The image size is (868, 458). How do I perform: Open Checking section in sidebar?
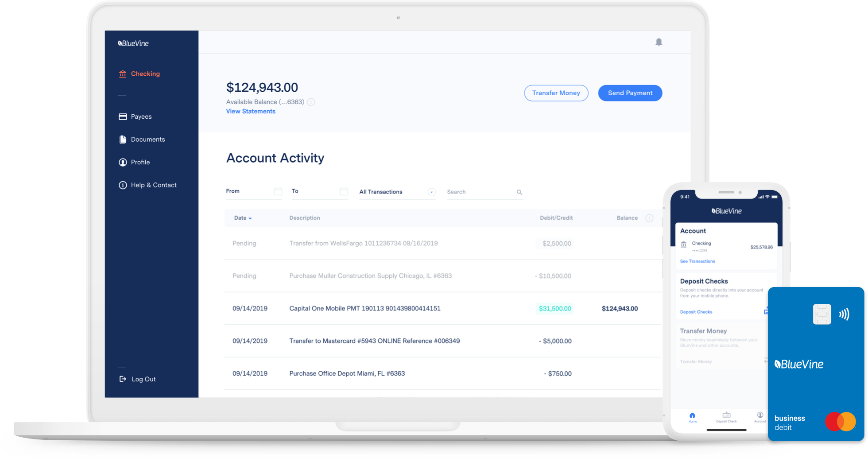click(x=139, y=74)
